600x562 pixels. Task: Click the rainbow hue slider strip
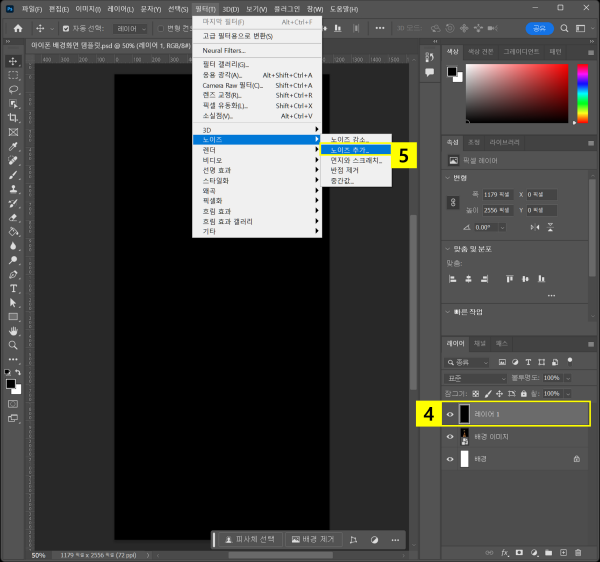(x=582, y=94)
